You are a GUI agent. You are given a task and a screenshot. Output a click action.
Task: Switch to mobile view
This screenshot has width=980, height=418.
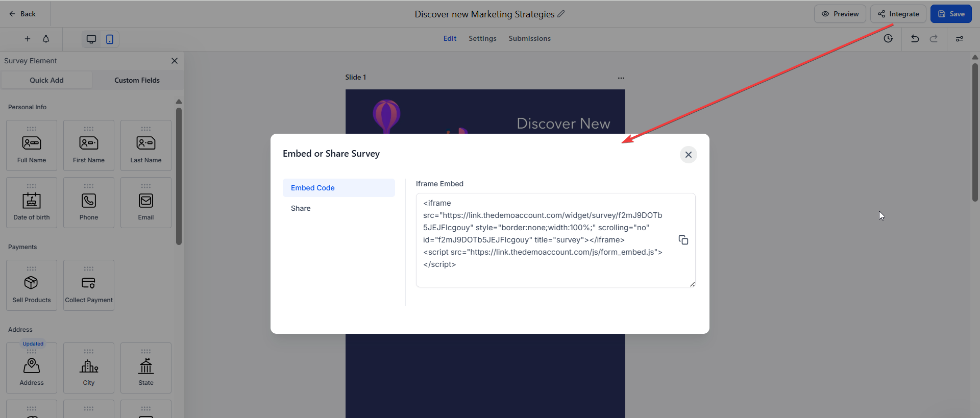pos(110,39)
